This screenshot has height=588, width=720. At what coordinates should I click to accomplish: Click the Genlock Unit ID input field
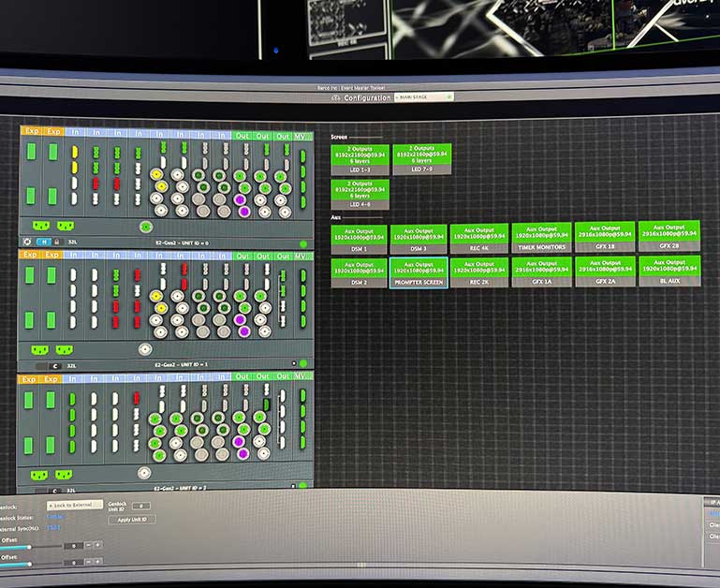(141, 506)
